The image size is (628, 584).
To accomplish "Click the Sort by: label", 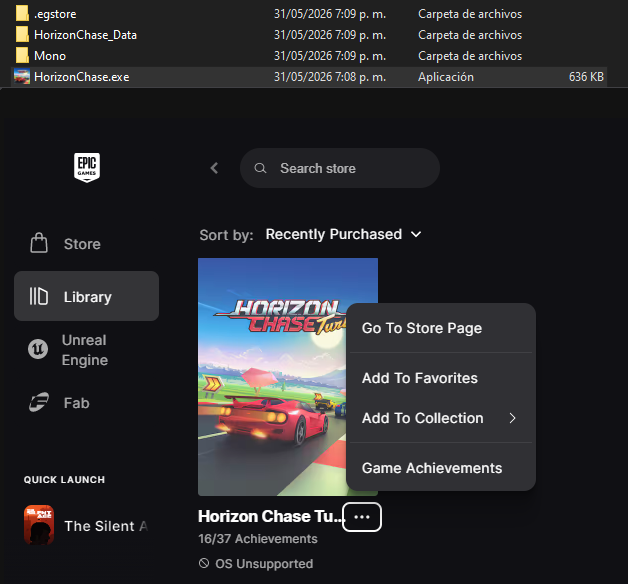I will coord(226,235).
